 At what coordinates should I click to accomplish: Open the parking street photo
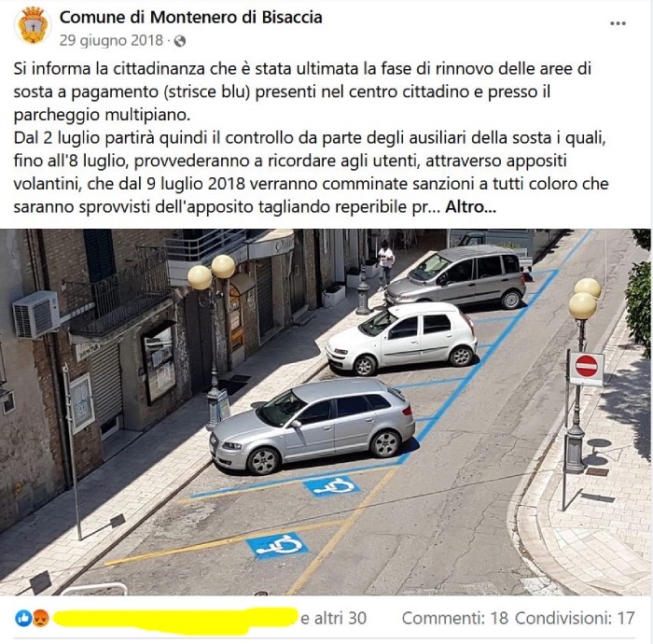coord(326,412)
